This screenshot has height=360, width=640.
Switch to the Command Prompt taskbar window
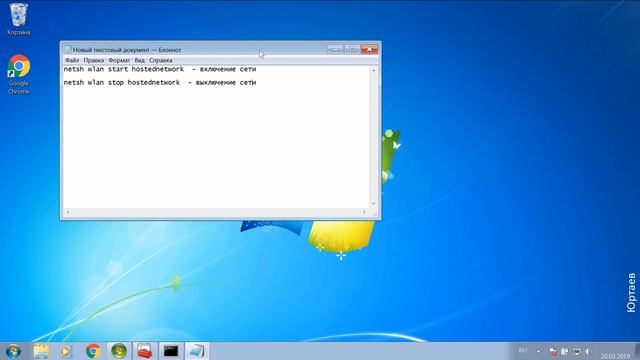pyautogui.click(x=171, y=351)
